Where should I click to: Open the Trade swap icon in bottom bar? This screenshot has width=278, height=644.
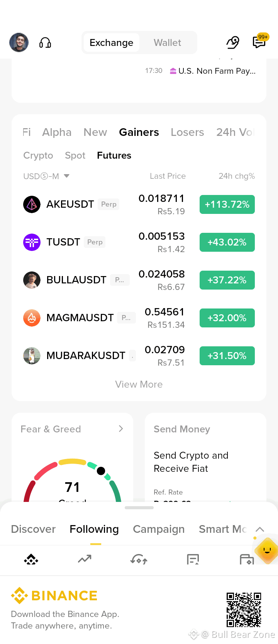pos(139,559)
